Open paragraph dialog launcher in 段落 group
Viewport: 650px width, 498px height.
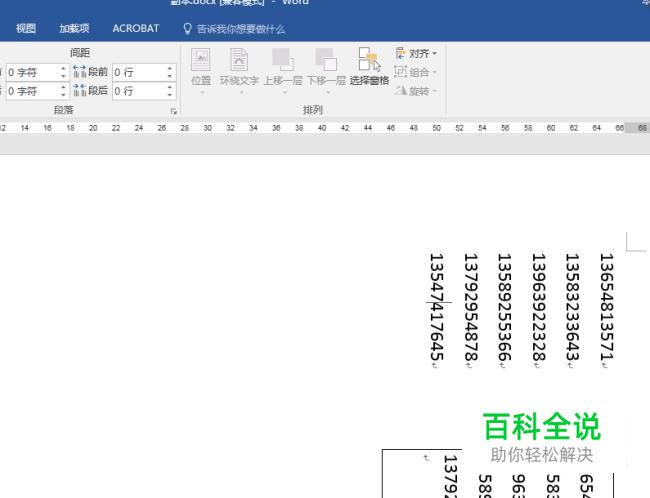[174, 111]
